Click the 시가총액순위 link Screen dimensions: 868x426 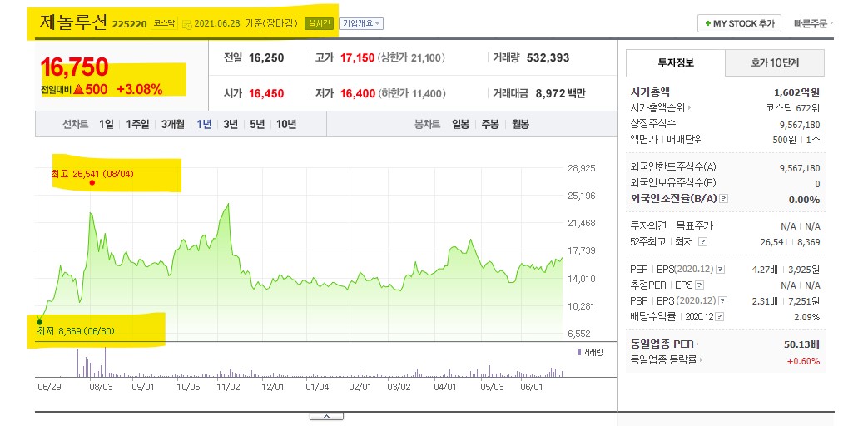tap(657, 108)
